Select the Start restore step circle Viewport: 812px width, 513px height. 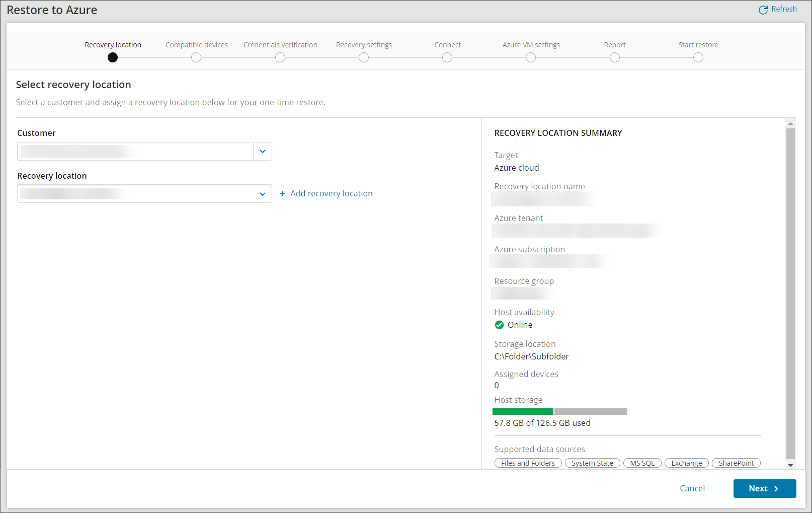click(x=698, y=57)
